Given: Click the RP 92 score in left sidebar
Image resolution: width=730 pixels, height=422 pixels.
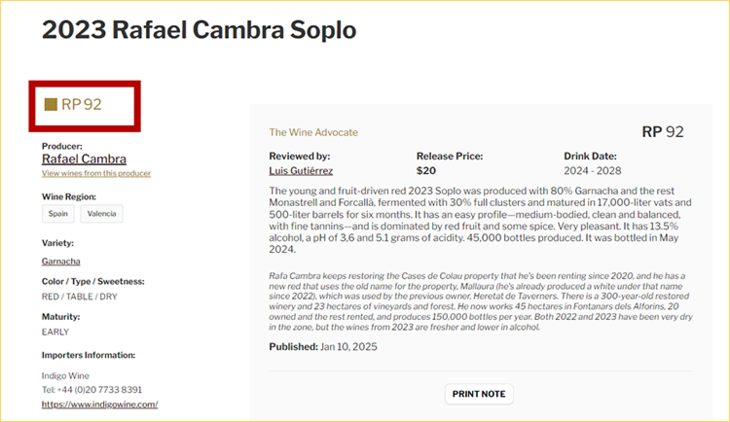Looking at the screenshot, I should click(x=82, y=103).
